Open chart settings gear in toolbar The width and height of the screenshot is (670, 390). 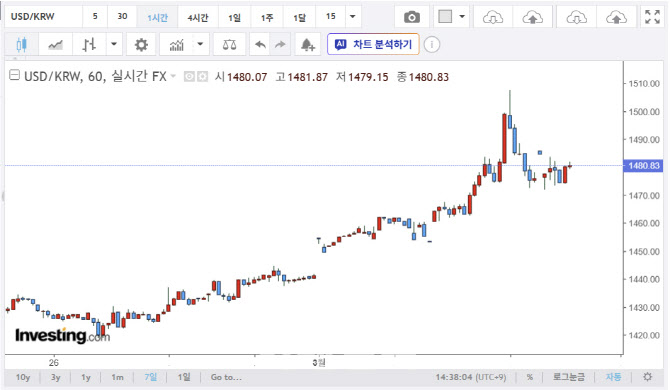[141, 44]
